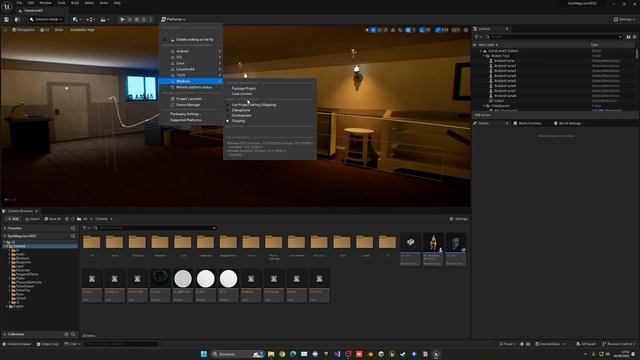Viewport: 640px width, 360px height.
Task: Open the Output Log in status bar
Action: click(47, 344)
